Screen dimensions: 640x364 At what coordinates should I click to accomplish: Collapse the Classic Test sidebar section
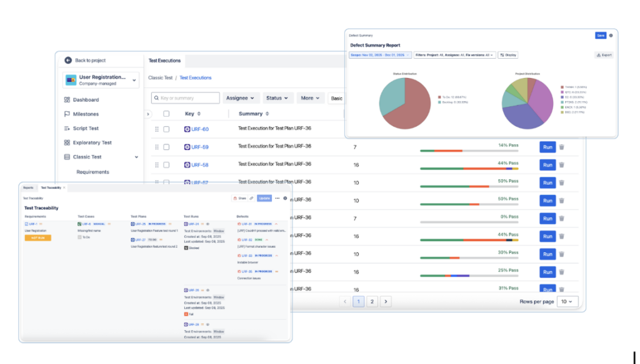(x=137, y=157)
